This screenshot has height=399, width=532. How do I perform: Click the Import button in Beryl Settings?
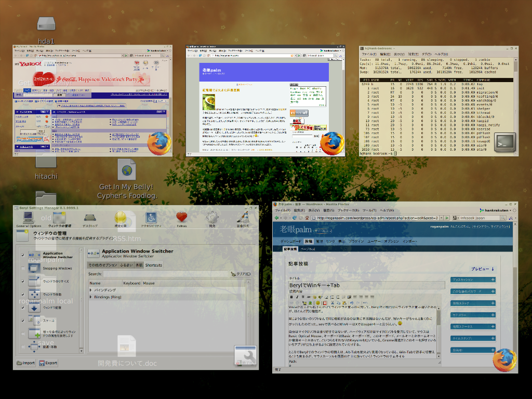(26, 363)
